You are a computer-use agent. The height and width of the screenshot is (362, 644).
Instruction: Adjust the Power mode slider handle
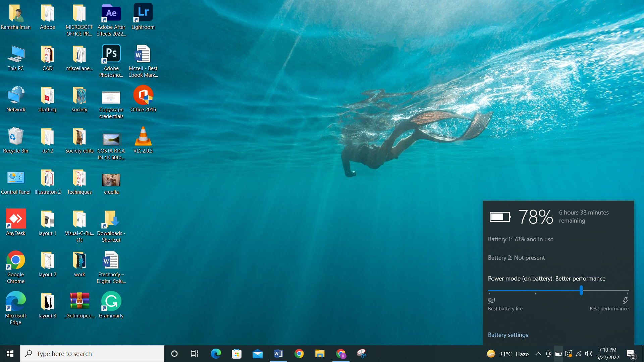pyautogui.click(x=581, y=290)
